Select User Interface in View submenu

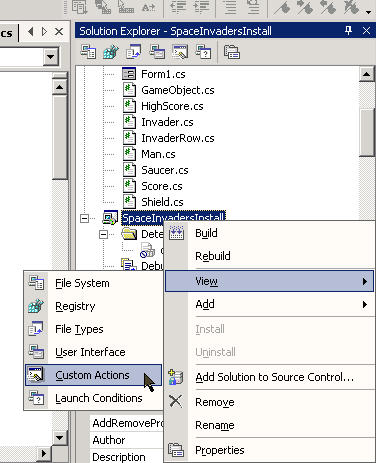coord(93,352)
